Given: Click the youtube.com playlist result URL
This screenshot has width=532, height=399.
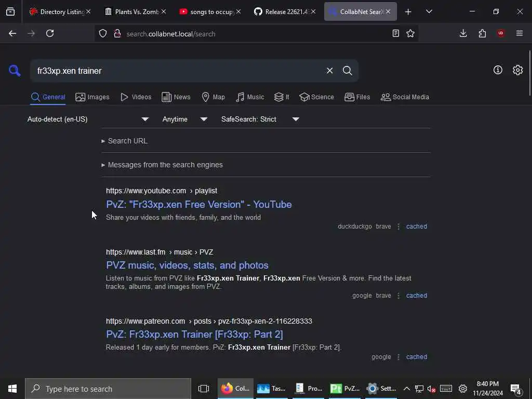Looking at the screenshot, I should (x=162, y=191).
